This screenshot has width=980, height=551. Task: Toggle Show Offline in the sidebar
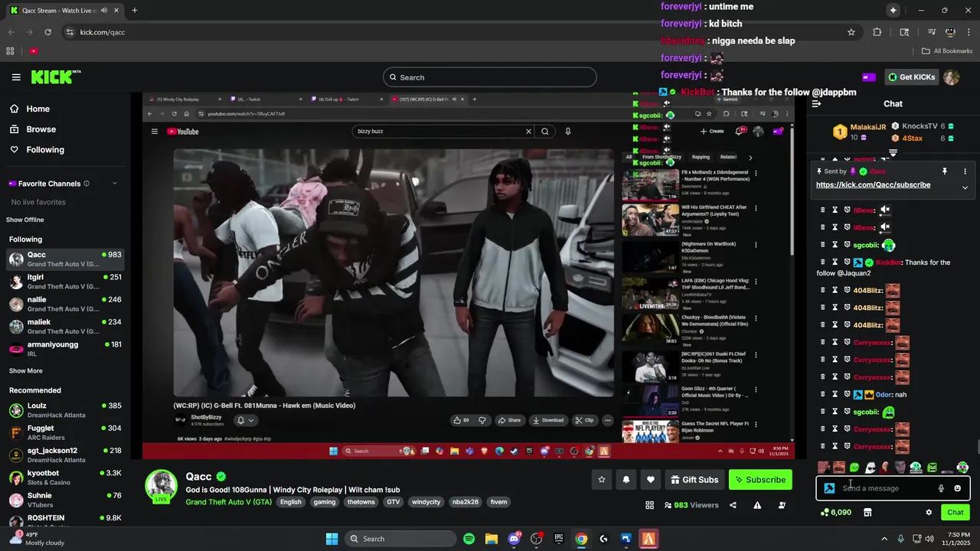[x=25, y=220]
